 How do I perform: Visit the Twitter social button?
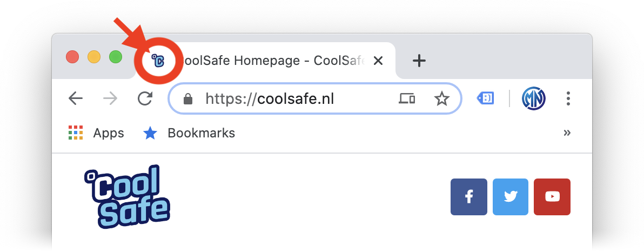pyautogui.click(x=511, y=197)
